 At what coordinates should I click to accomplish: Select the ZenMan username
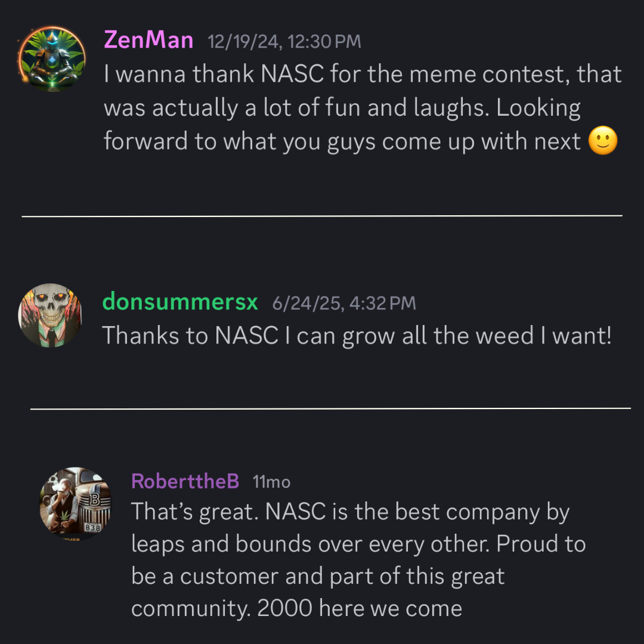pyautogui.click(x=148, y=41)
